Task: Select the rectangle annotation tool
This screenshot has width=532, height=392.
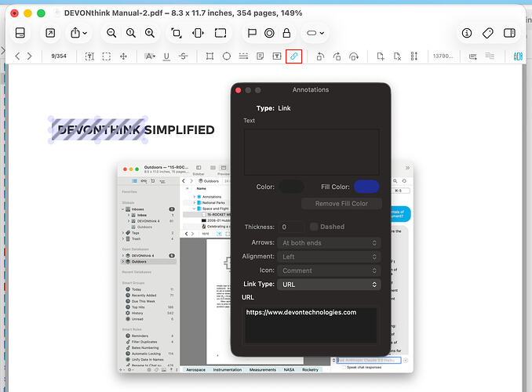Action: point(210,56)
